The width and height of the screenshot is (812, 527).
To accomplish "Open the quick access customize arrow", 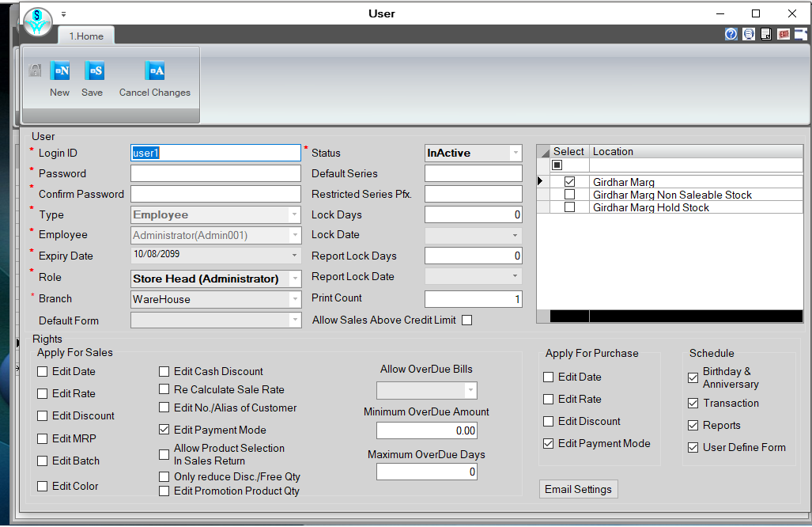I will pyautogui.click(x=64, y=14).
